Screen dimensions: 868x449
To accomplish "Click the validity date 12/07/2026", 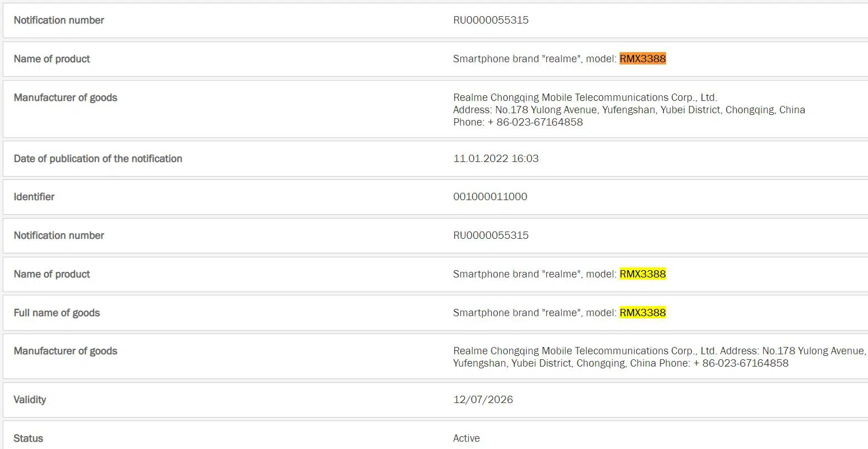I will (x=483, y=400).
